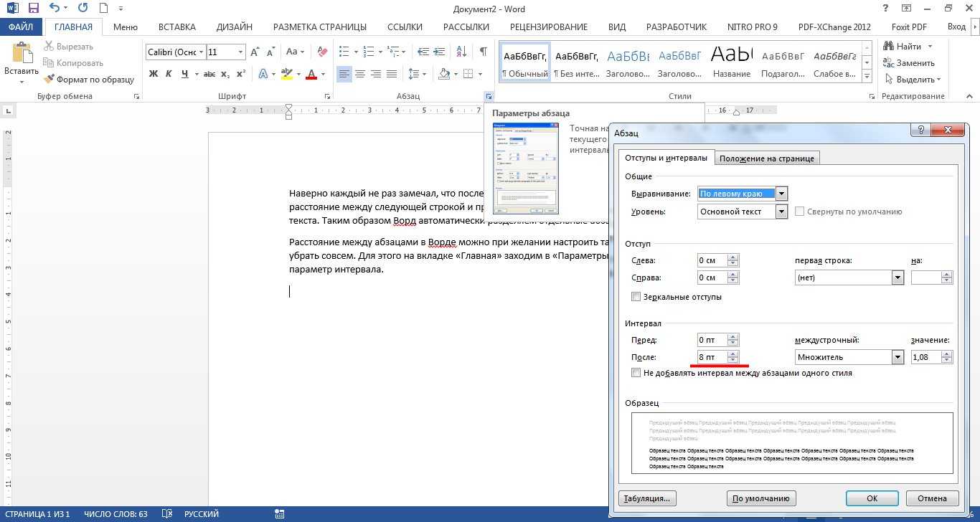Click the proofing book icon in status bar
980x522 pixels.
(x=166, y=514)
